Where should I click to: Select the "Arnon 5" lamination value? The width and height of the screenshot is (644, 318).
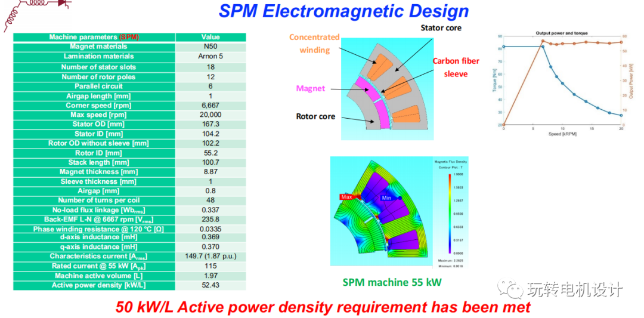point(210,56)
